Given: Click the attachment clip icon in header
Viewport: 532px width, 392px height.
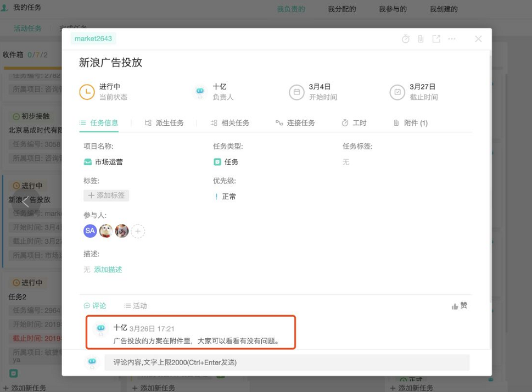Looking at the screenshot, I should click(421, 39).
